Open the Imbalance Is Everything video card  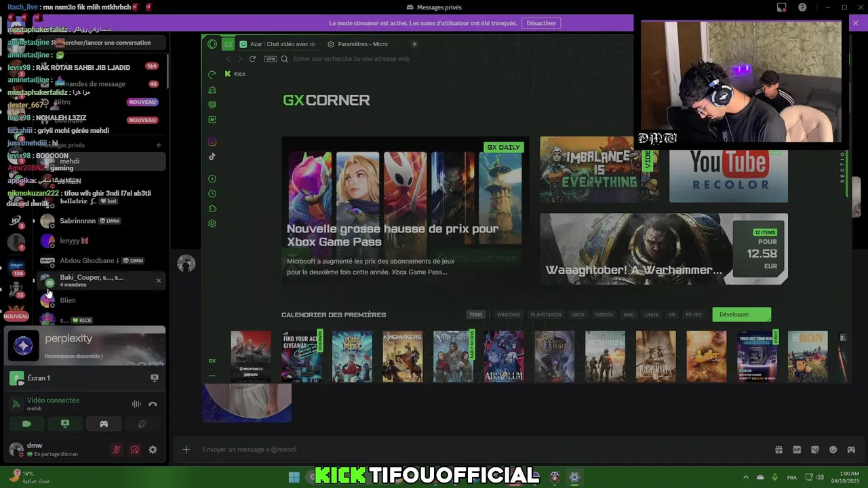pyautogui.click(x=599, y=169)
